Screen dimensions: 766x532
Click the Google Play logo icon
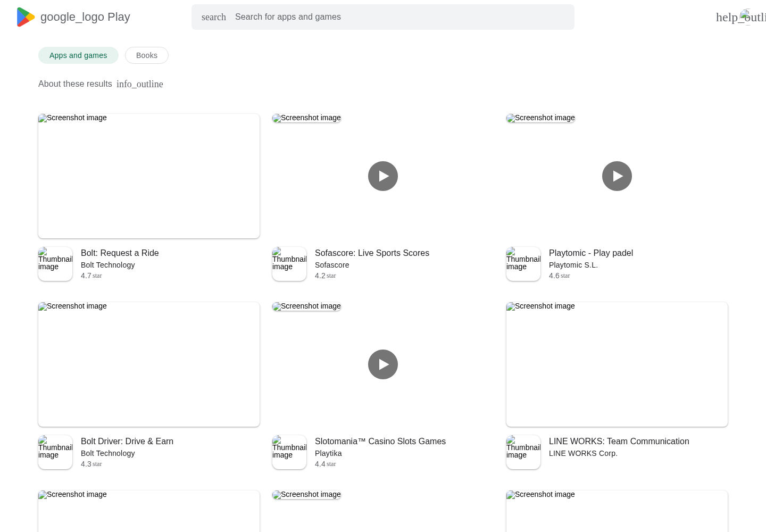coord(26,17)
